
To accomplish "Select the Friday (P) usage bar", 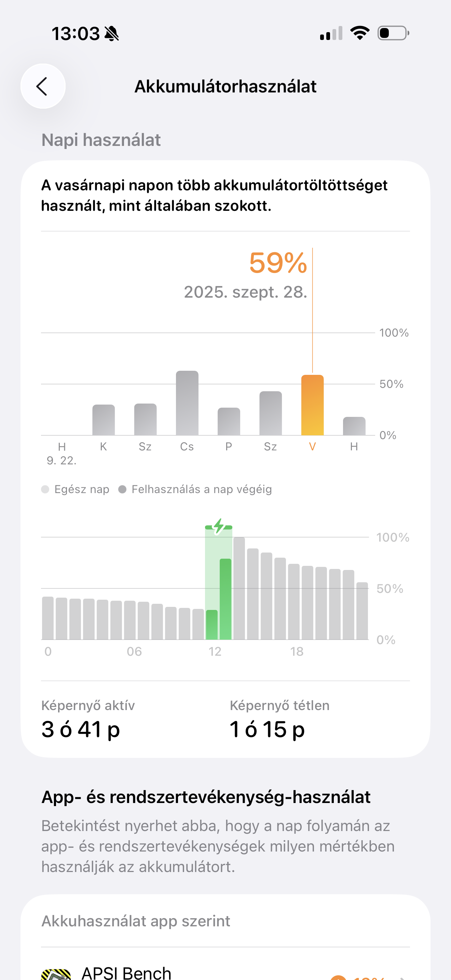I will click(229, 422).
